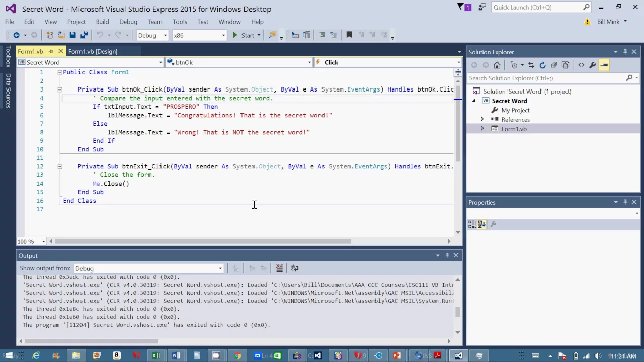Open the 100 % zoom dropdown

pos(31,241)
